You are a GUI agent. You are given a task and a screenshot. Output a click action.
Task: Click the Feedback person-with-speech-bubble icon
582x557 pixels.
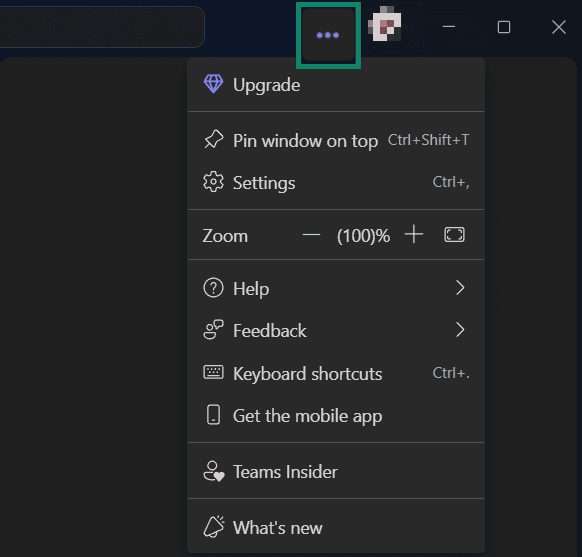tap(213, 330)
